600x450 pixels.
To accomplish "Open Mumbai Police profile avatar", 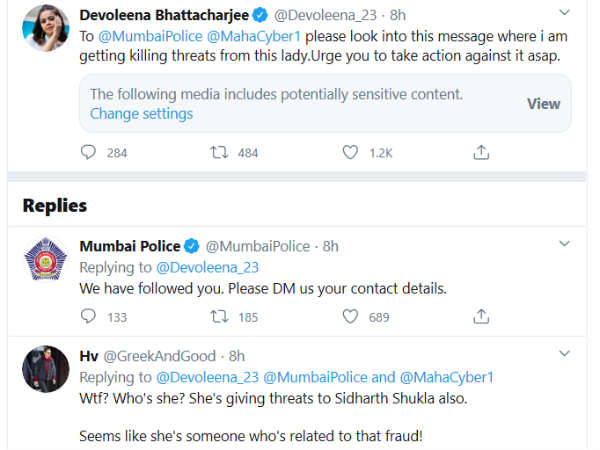I will [43, 261].
